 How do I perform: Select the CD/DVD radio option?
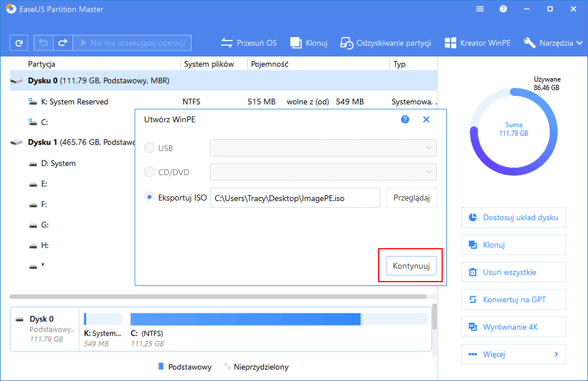click(x=149, y=172)
